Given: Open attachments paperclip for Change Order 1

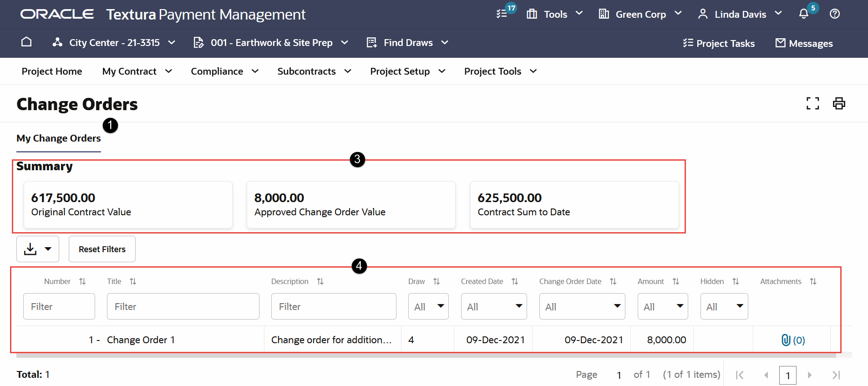Looking at the screenshot, I should pos(793,340).
